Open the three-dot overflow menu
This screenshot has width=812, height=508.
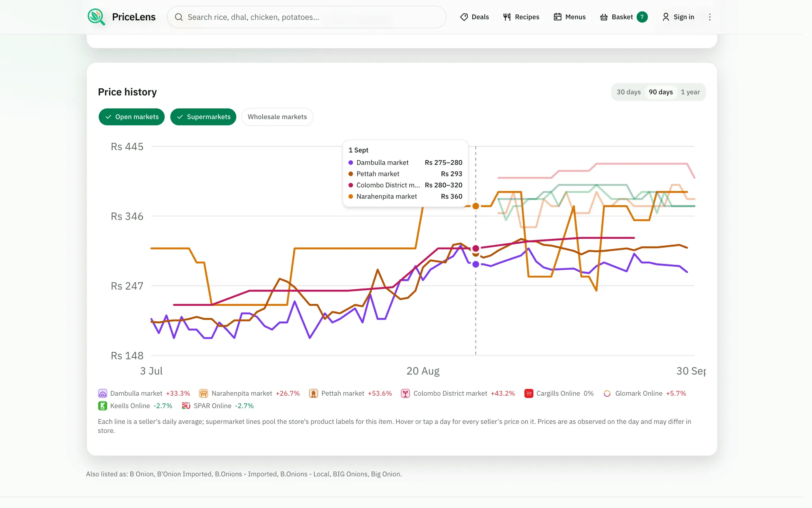tap(709, 17)
